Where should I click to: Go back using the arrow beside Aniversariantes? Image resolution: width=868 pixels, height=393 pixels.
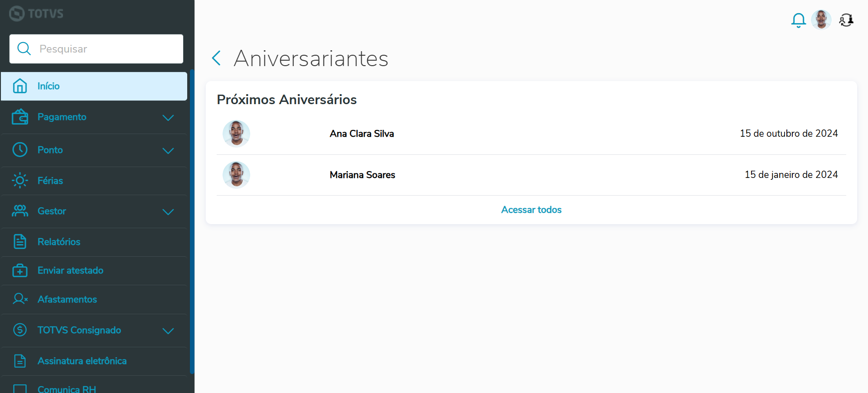click(217, 58)
